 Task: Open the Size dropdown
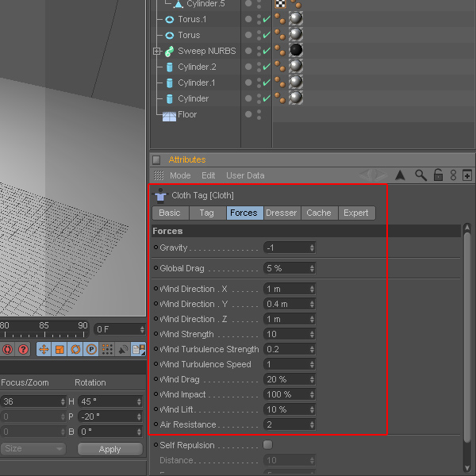(x=33, y=448)
